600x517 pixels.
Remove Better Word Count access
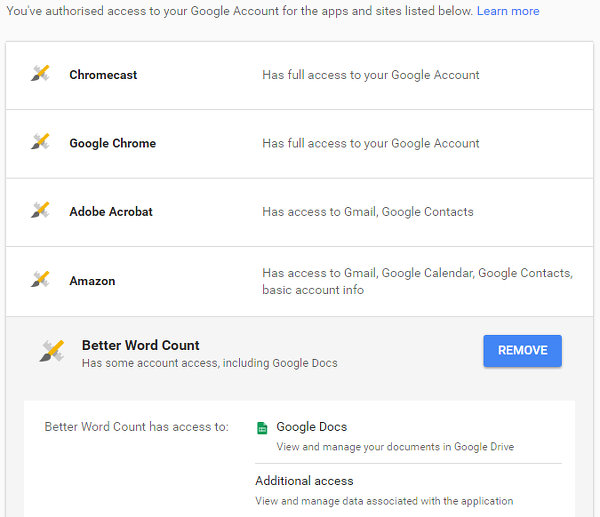tap(522, 351)
